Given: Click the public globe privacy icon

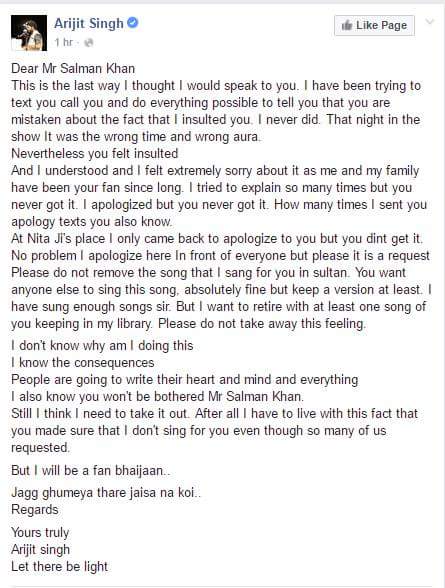Looking at the screenshot, I should [89, 42].
